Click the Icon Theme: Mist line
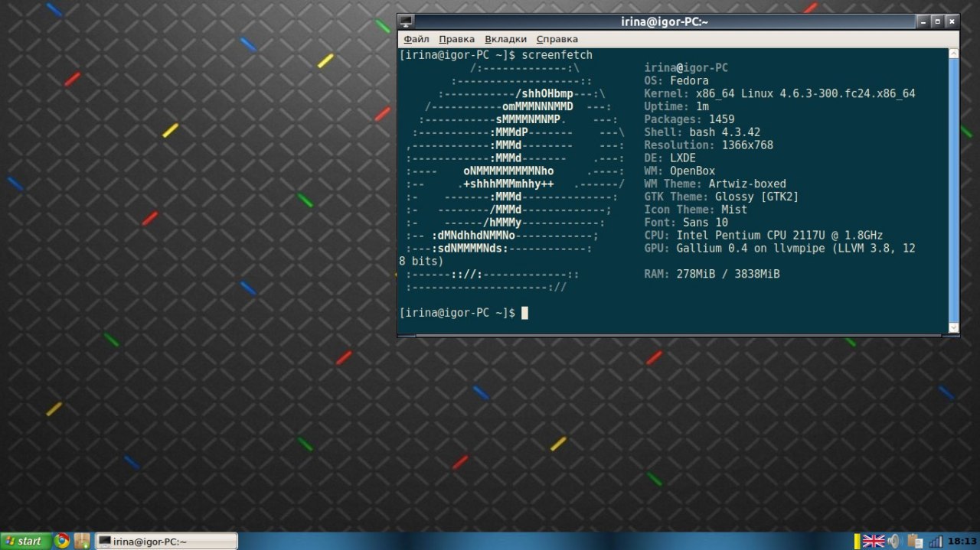This screenshot has width=980, height=550. point(695,210)
